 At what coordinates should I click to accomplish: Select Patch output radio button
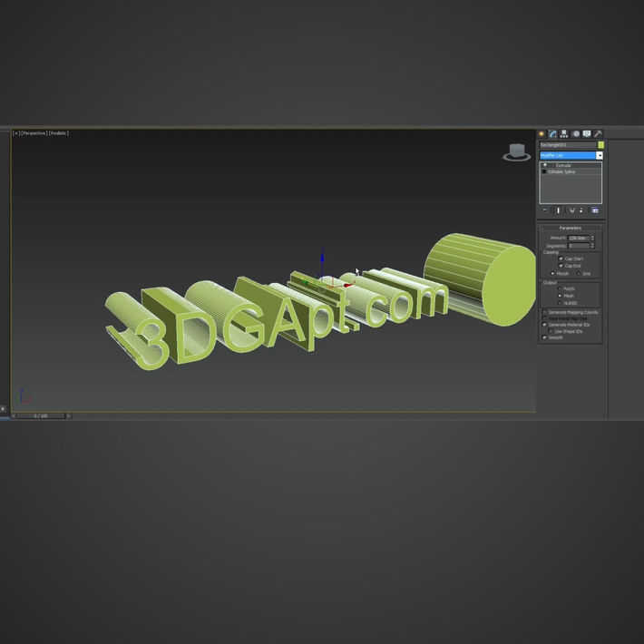(560, 288)
